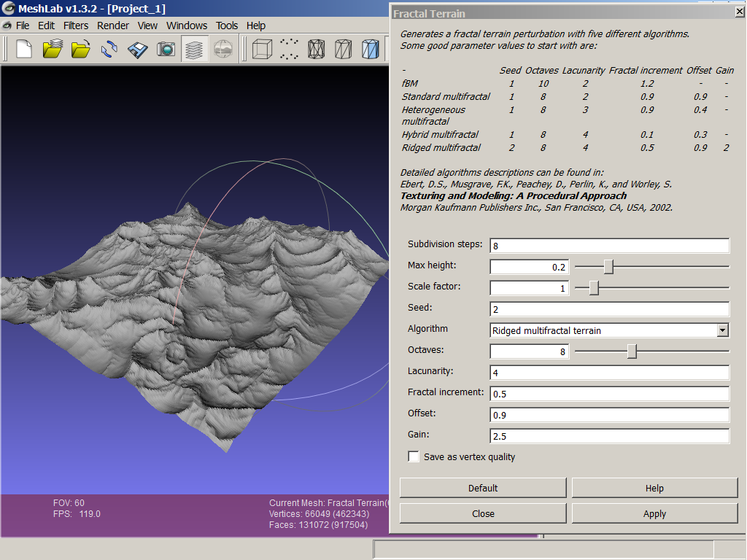The height and width of the screenshot is (560, 747).
Task: Click the Subdivision steps input field
Action: [609, 246]
